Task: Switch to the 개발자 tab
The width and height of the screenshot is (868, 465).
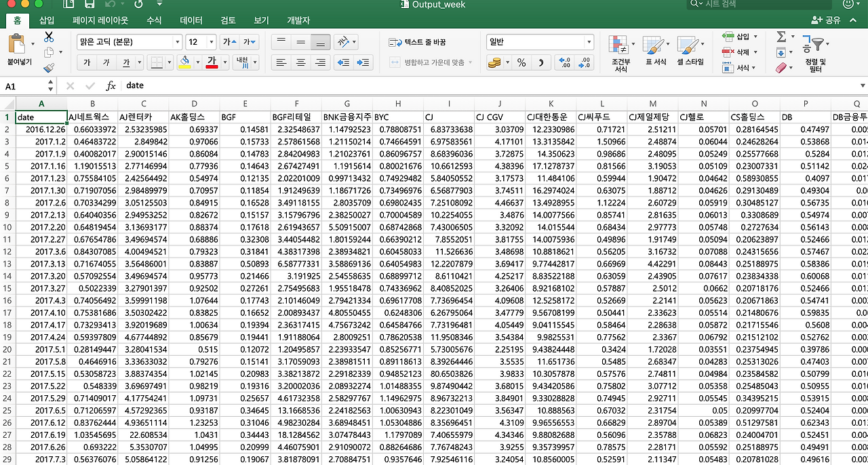Action: pos(298,21)
